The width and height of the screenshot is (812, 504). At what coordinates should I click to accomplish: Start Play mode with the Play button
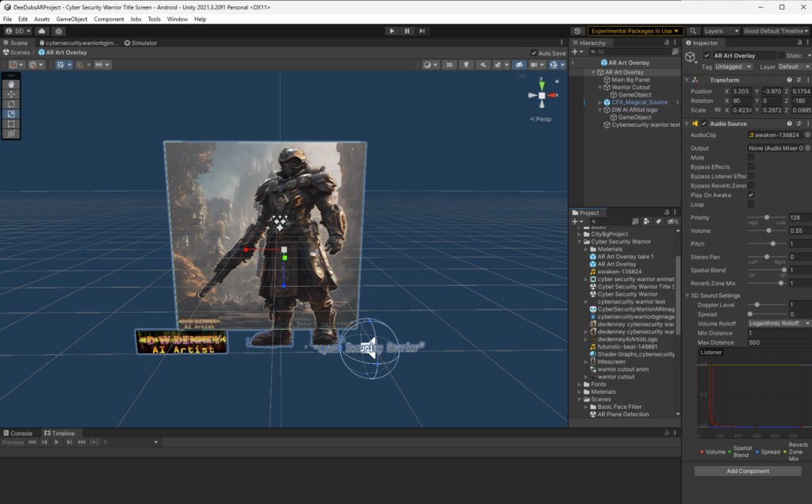tap(392, 31)
